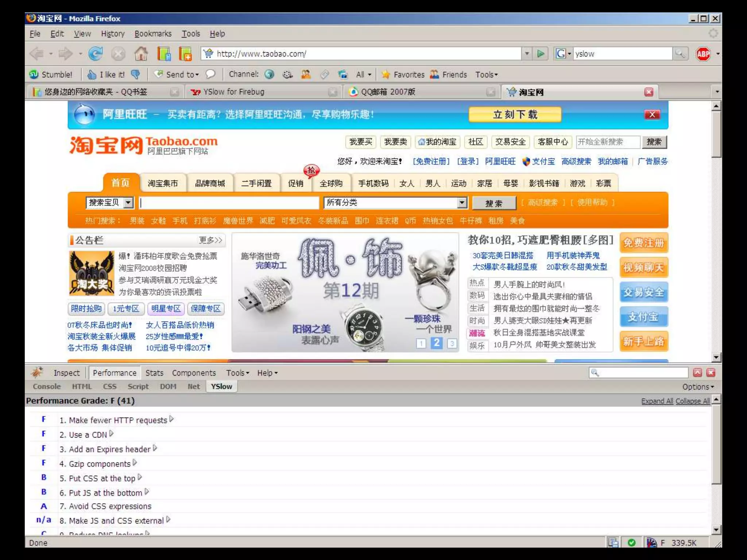
Task: Select slide number 3 on banner carousel
Action: [452, 343]
